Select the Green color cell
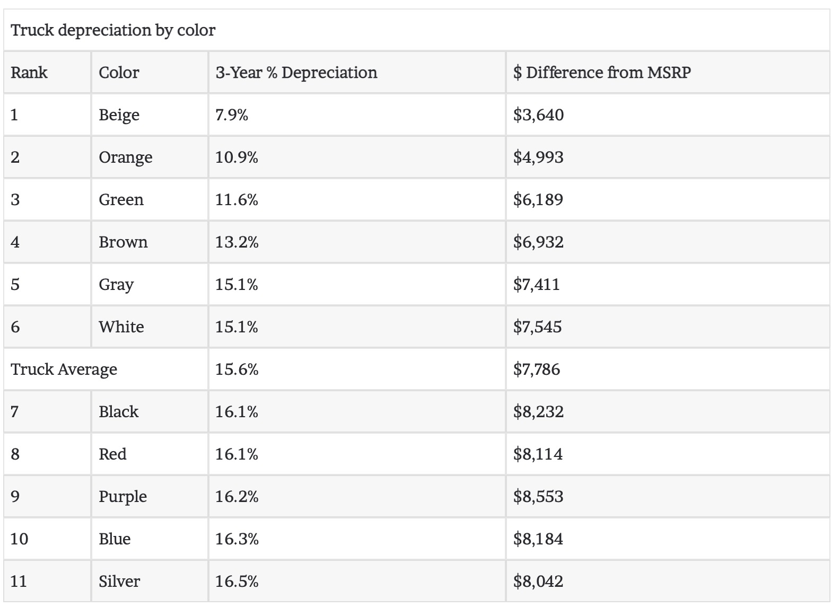The height and width of the screenshot is (616, 840). (x=121, y=200)
